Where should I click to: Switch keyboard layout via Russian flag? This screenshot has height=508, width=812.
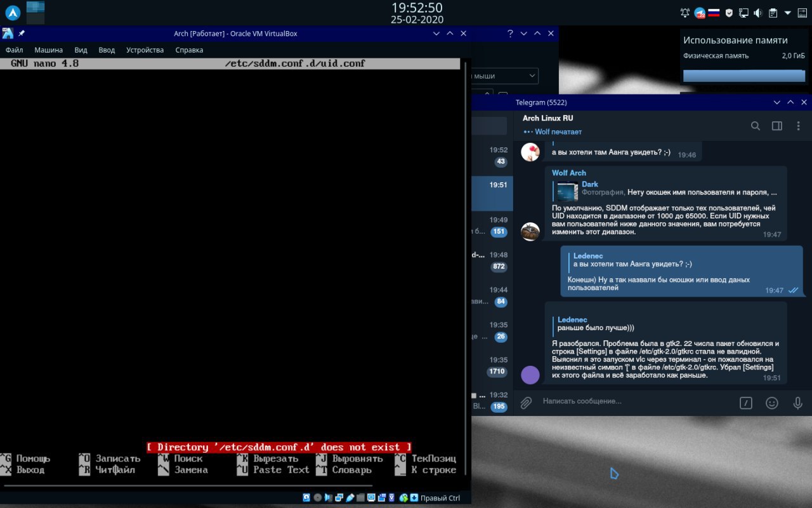(713, 13)
